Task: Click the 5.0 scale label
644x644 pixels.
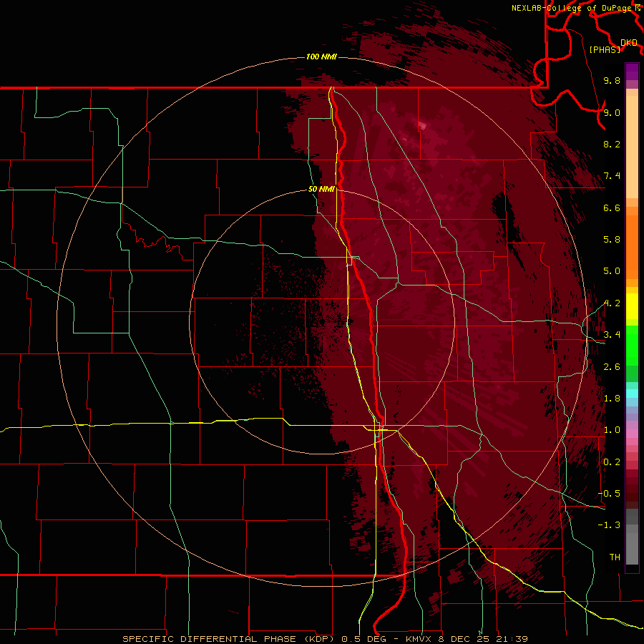Action: tap(612, 271)
